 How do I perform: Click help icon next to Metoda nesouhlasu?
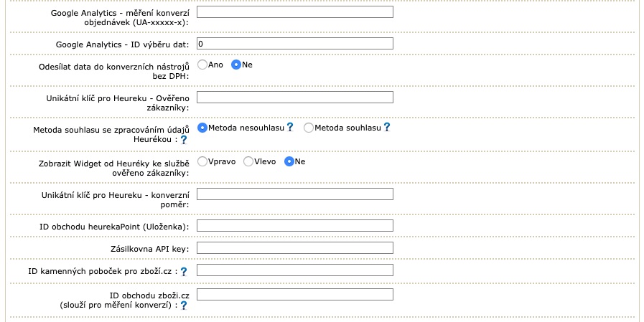point(290,127)
